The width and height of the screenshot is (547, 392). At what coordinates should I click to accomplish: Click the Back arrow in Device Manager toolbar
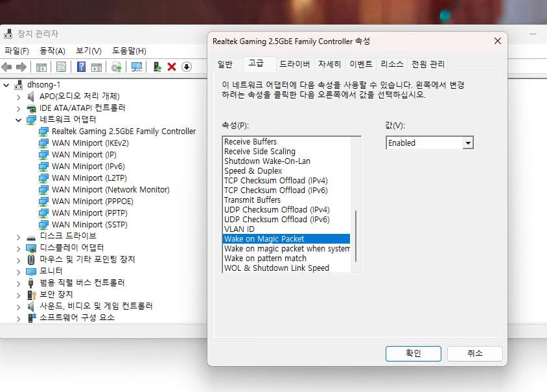[6, 67]
